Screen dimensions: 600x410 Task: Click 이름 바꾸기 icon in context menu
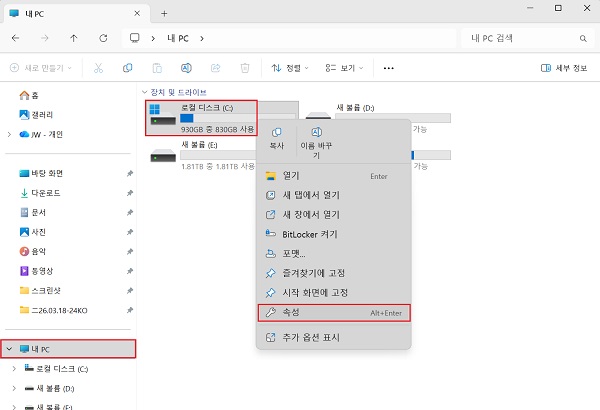316,132
